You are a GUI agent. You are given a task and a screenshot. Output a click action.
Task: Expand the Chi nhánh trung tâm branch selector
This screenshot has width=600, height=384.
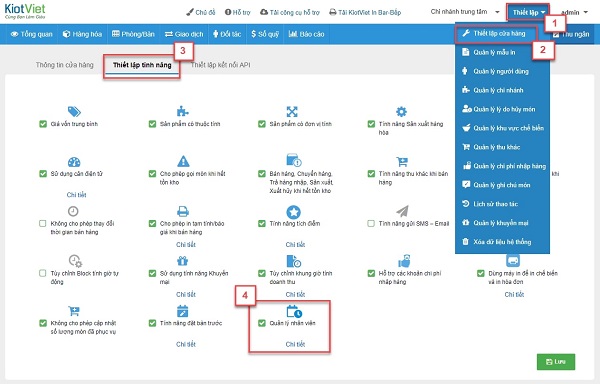(465, 12)
